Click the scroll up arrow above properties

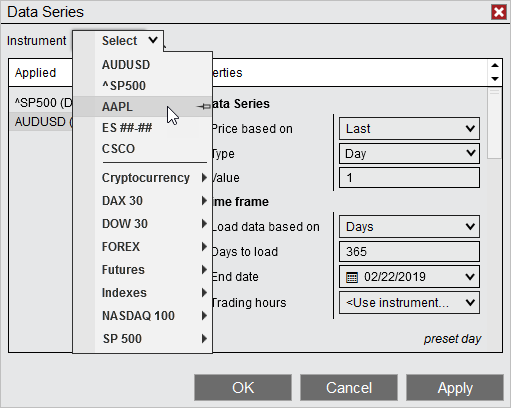click(495, 65)
